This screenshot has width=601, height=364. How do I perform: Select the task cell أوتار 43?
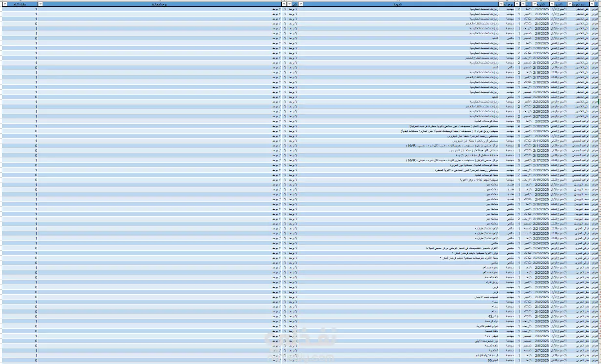tap(398, 317)
